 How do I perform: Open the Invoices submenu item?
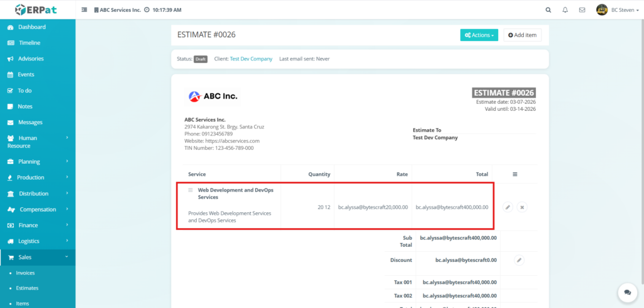point(25,273)
